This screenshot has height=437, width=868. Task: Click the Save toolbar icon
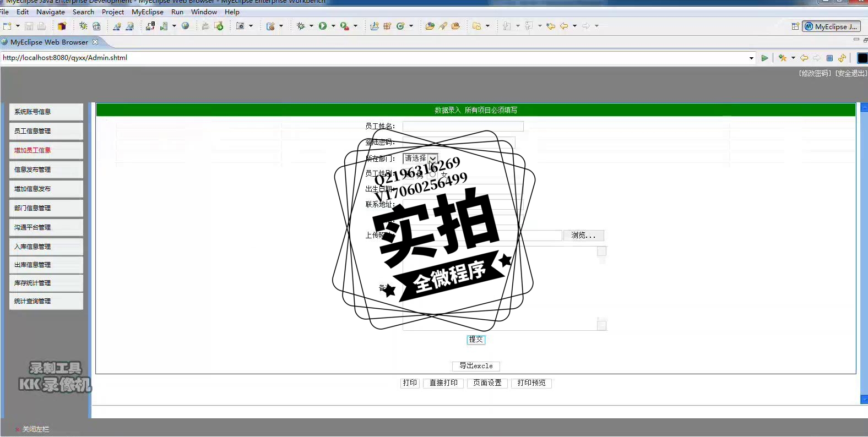tap(29, 26)
